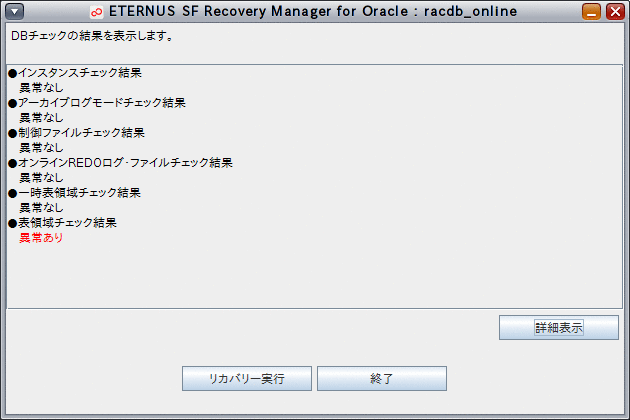Click 異常なし under 制御ファイルチェック結果
Screen dimensions: 630x420
click(x=41, y=148)
